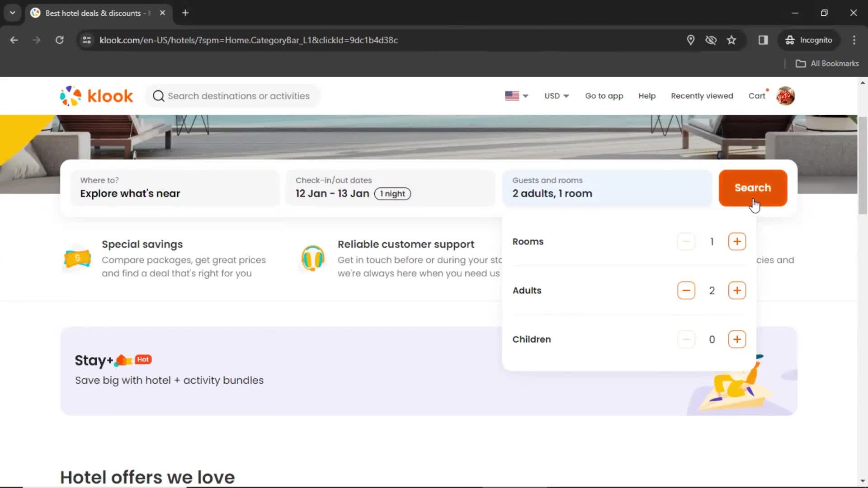Click the Help link

pos(647,95)
